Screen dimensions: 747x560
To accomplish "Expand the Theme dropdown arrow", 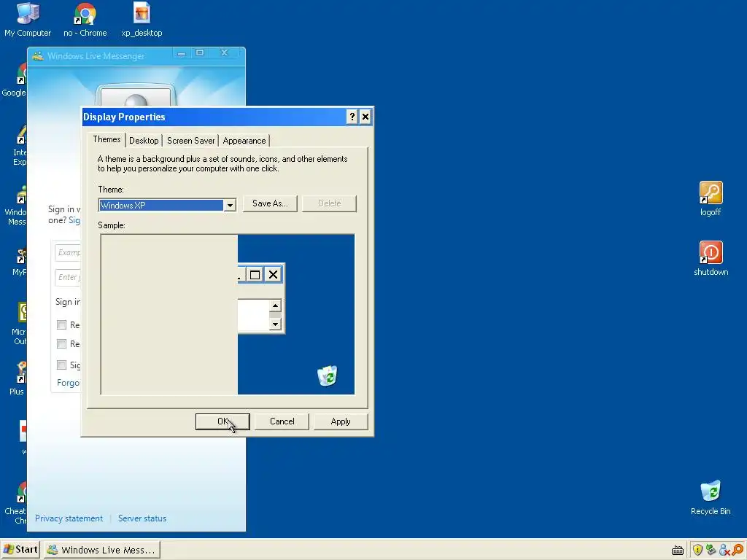I will 230,206.
